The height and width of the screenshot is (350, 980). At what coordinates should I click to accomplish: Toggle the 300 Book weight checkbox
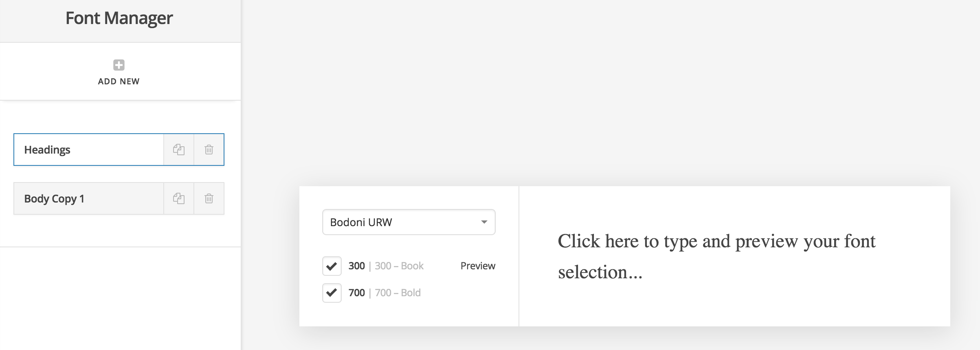coord(332,266)
